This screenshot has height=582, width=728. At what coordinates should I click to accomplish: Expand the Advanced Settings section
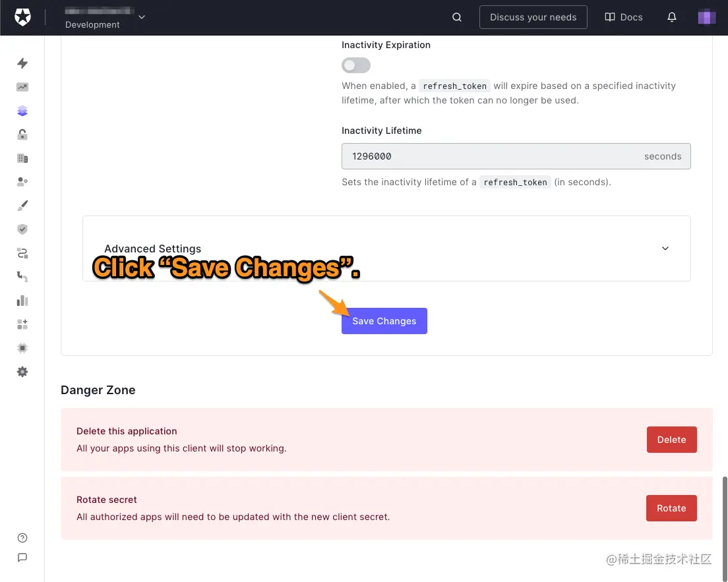click(x=386, y=248)
